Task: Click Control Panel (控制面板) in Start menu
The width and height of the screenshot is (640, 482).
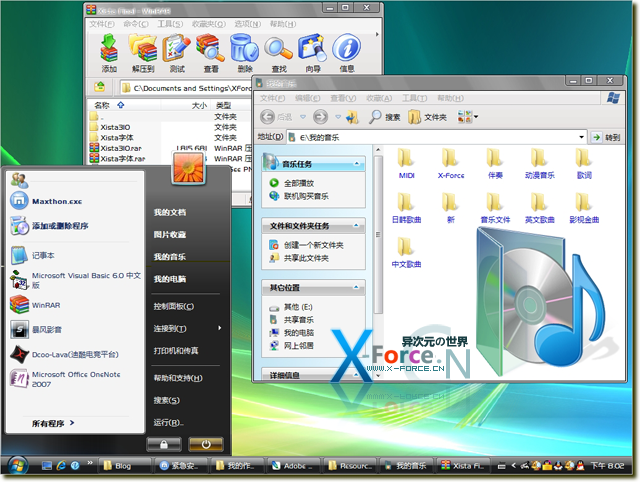Action: tap(173, 306)
